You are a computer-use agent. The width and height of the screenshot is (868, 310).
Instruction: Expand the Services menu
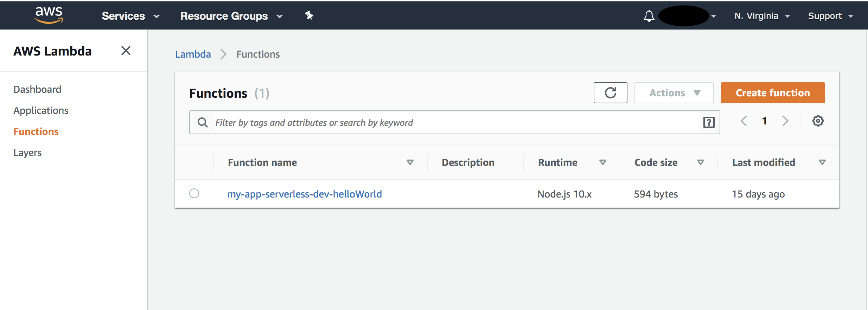pyautogui.click(x=130, y=16)
